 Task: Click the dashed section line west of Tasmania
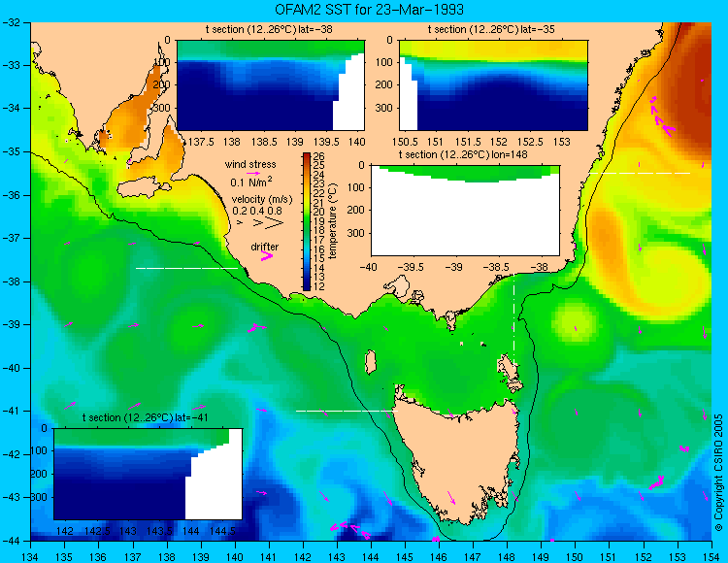(x=347, y=411)
